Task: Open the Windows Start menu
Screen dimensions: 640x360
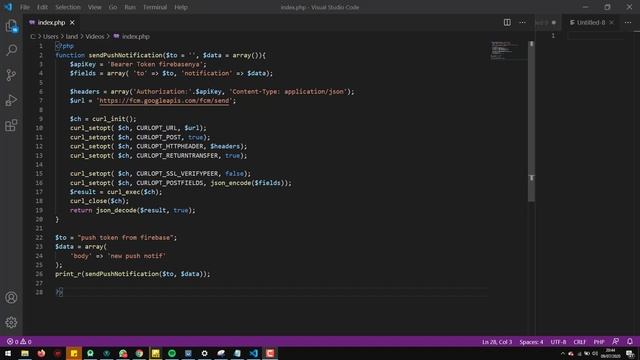Action: pyautogui.click(x=8, y=353)
